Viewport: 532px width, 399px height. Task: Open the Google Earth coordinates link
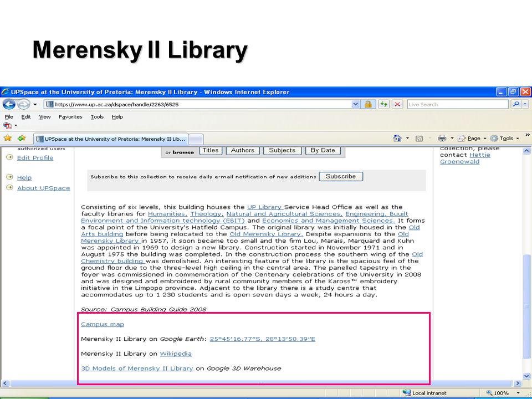pyautogui.click(x=263, y=339)
